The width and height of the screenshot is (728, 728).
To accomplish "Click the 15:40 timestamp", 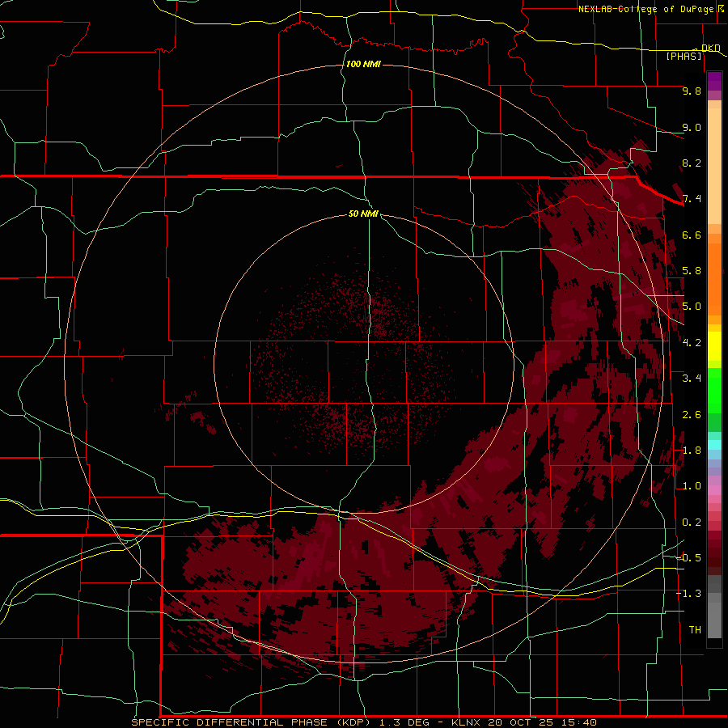I will (x=578, y=722).
